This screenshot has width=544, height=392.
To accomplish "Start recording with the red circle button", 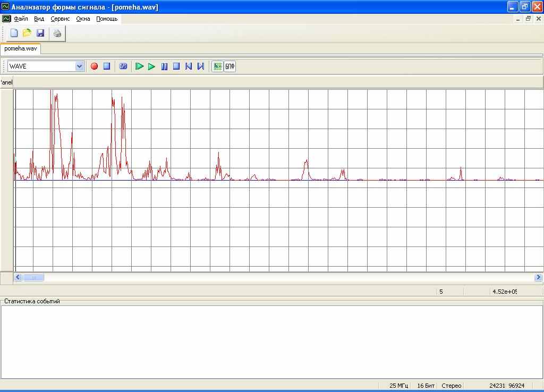I will coord(94,66).
